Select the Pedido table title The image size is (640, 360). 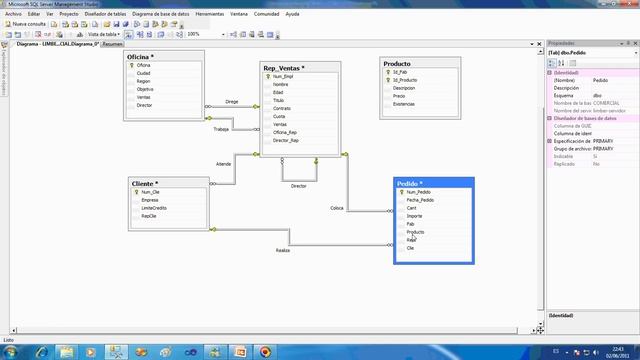[x=409, y=184]
